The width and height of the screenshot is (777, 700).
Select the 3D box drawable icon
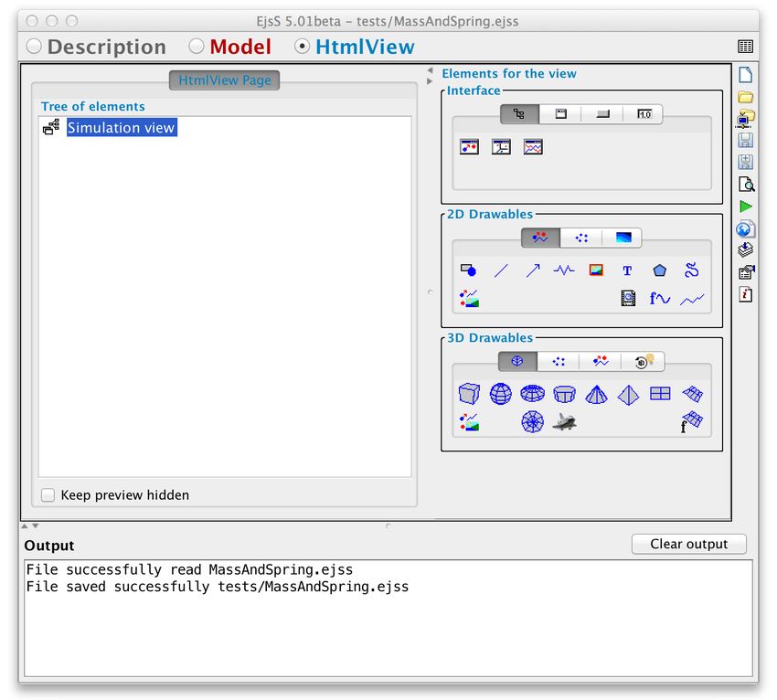469,395
